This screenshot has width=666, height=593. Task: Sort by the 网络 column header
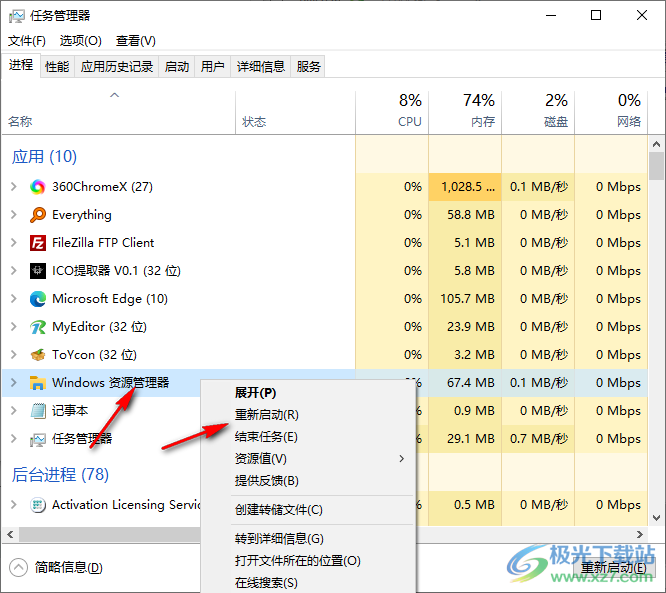[x=611, y=113]
